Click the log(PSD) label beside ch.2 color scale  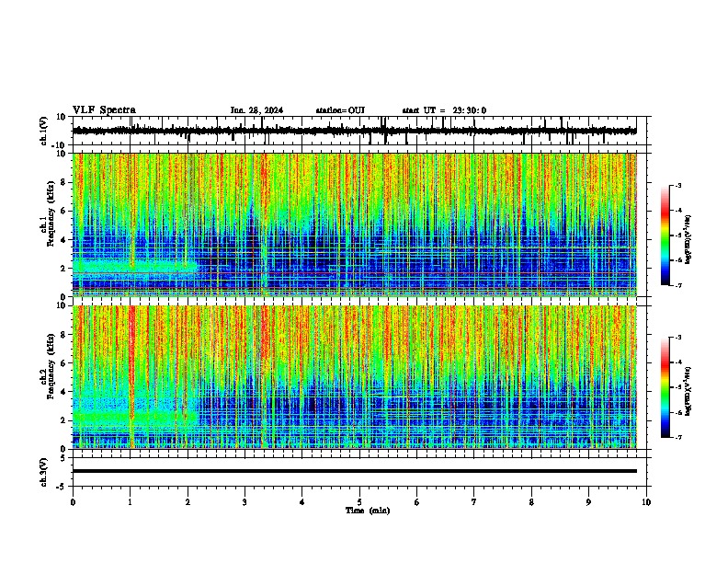click(688, 391)
